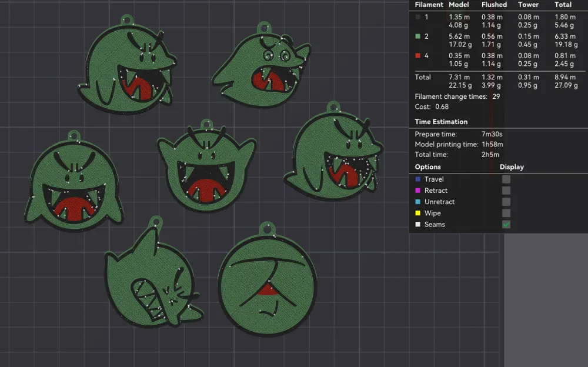Click the Total time value 2h5m

pyautogui.click(x=490, y=154)
